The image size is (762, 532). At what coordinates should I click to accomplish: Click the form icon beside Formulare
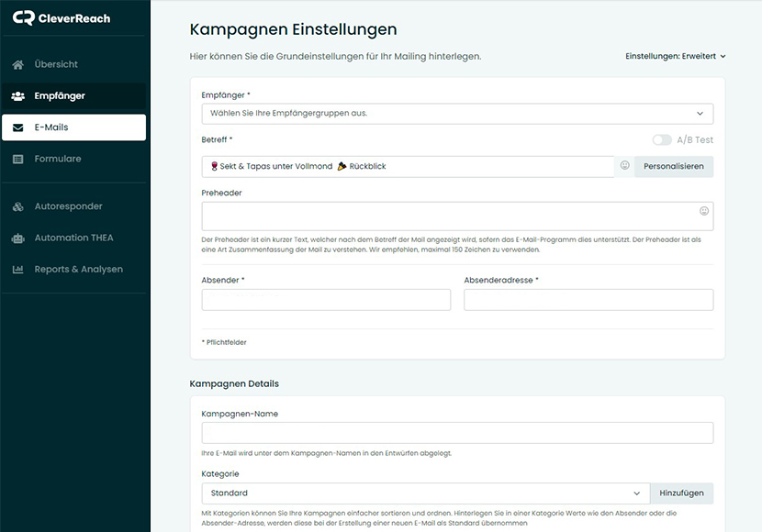(18, 160)
